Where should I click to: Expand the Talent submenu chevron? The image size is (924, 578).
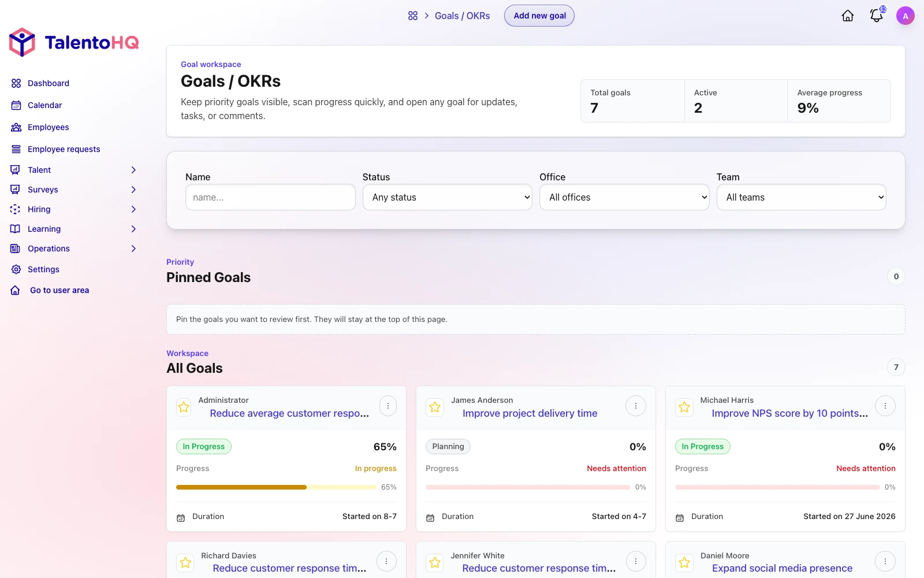[133, 170]
